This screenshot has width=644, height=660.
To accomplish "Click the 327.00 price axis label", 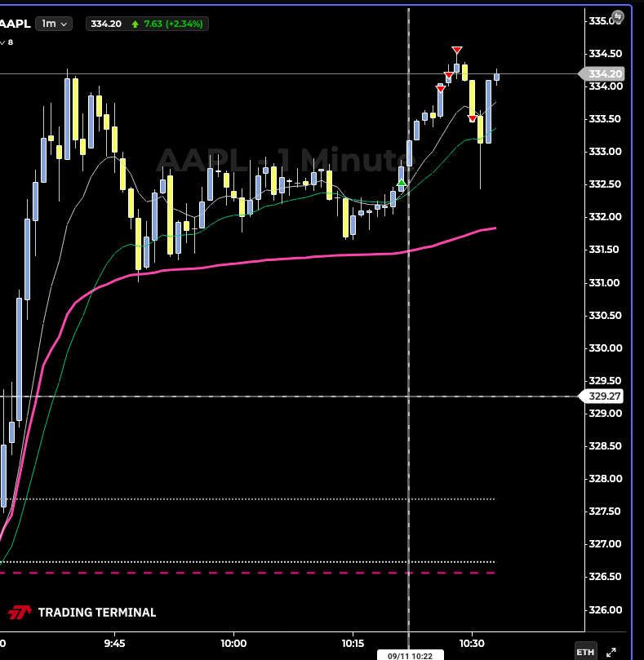I will coord(606,544).
